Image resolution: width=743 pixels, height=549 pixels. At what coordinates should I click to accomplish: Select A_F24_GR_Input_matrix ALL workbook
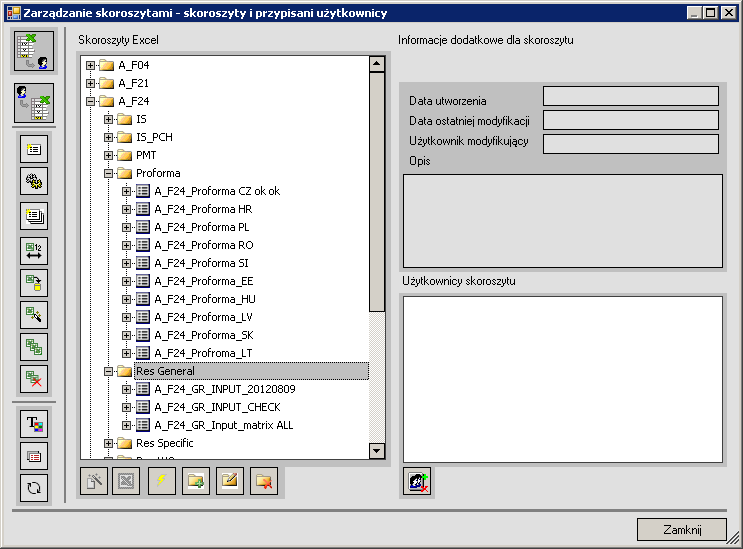coord(224,425)
